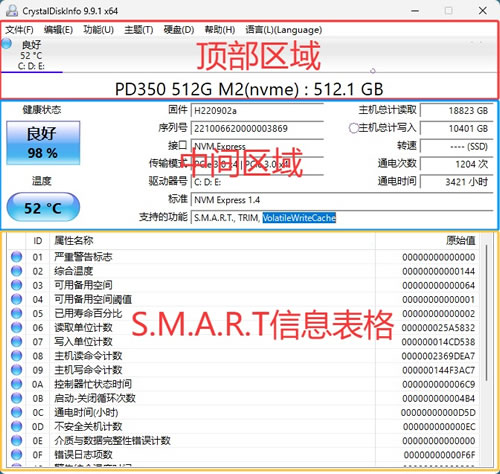500x474 pixels.
Task: Click the status orb for row 0D
Action: click(16, 426)
